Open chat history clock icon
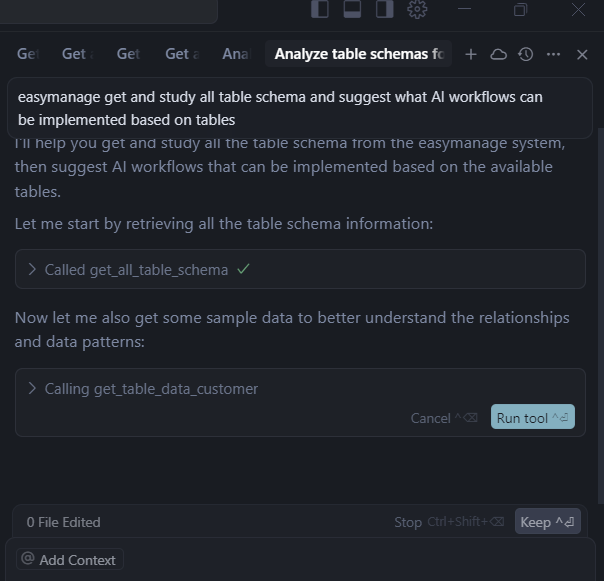604x581 pixels. (x=526, y=54)
